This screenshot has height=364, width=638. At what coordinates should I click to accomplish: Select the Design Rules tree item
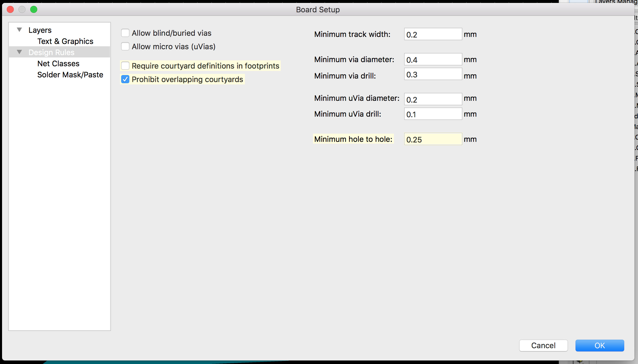[51, 52]
